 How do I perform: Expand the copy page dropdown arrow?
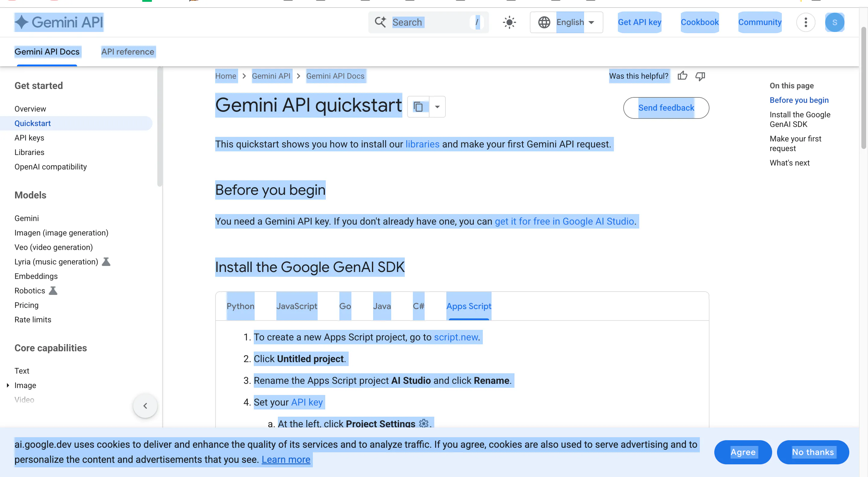click(437, 107)
